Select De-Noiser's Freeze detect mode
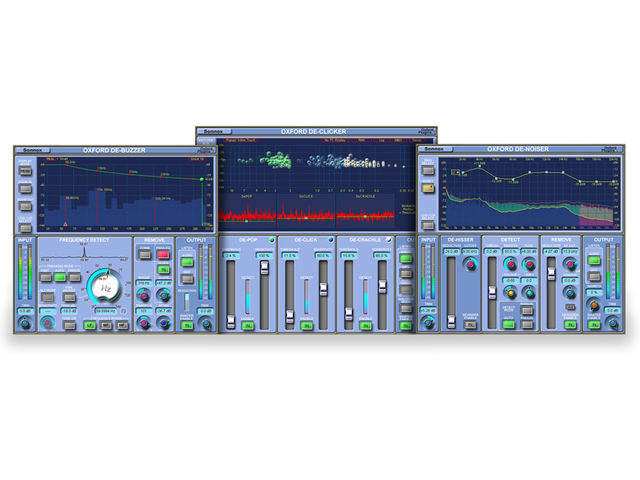Image resolution: width=640 pixels, height=480 pixels. point(527,325)
